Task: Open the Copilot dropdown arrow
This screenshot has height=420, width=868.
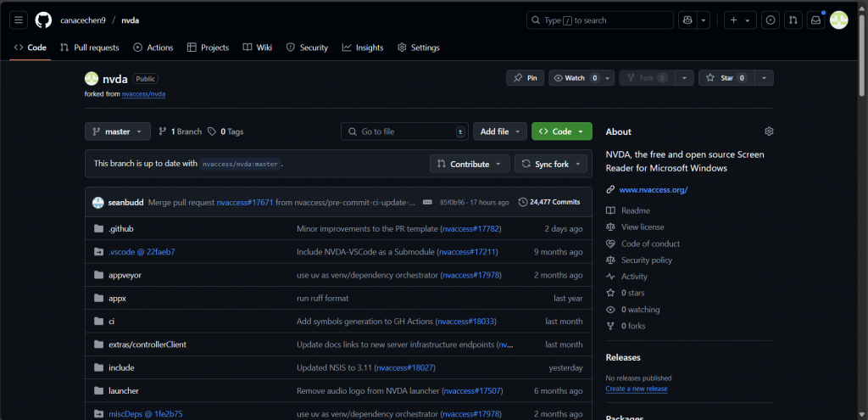Action: pyautogui.click(x=704, y=20)
